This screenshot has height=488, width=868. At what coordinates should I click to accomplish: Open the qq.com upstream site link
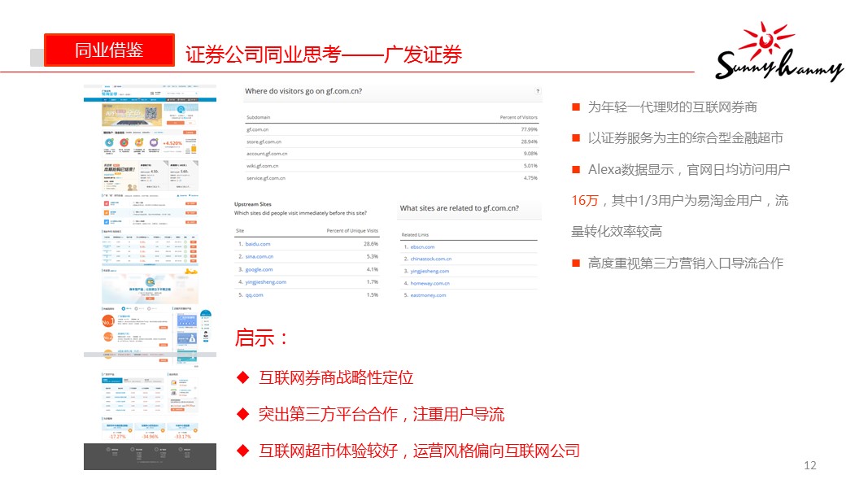(254, 295)
